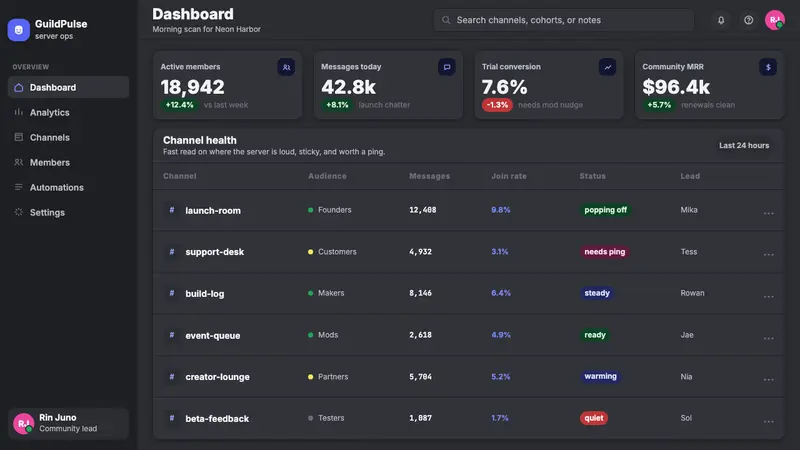Click the Community MRR dollar icon
Image resolution: width=800 pixels, height=450 pixels.
(768, 67)
